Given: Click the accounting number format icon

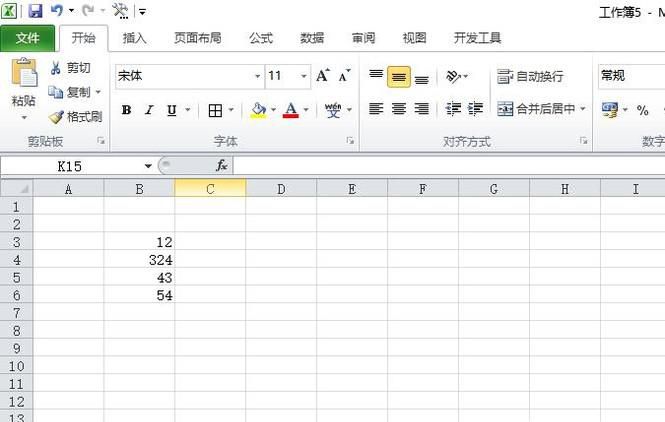Looking at the screenshot, I should point(610,110).
